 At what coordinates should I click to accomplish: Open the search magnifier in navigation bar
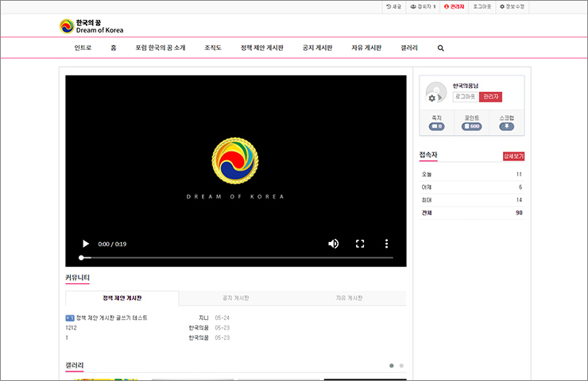[441, 48]
